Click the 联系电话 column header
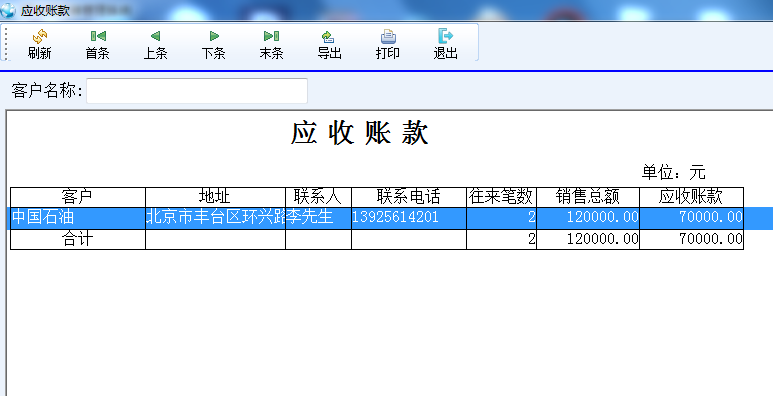This screenshot has width=773, height=396. 409,197
